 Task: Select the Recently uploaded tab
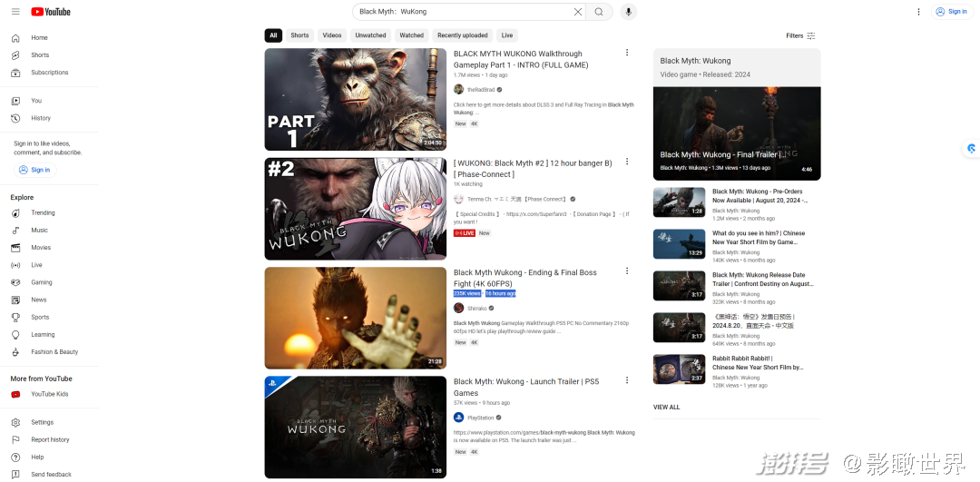pyautogui.click(x=462, y=35)
